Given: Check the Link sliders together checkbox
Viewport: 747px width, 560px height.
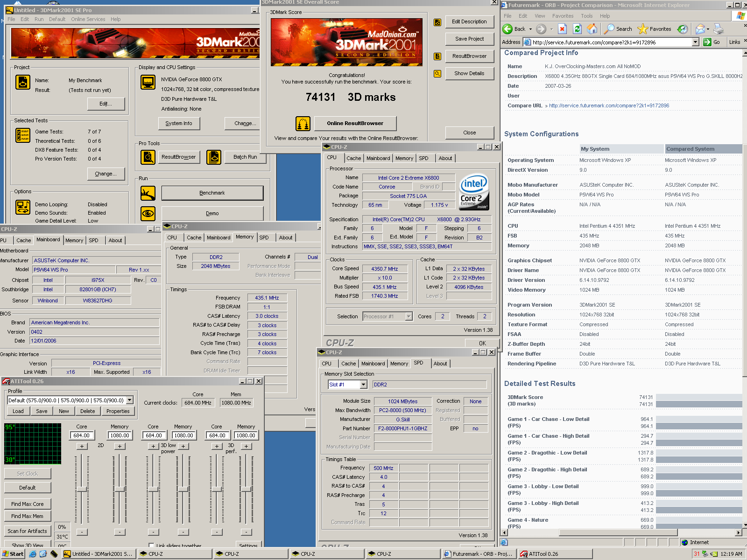Looking at the screenshot, I should pyautogui.click(x=151, y=546).
